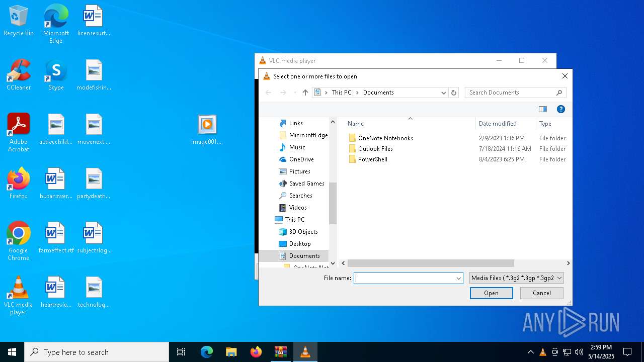The image size is (644, 362).
Task: Select the partydeath image file icon
Action: tap(94, 184)
